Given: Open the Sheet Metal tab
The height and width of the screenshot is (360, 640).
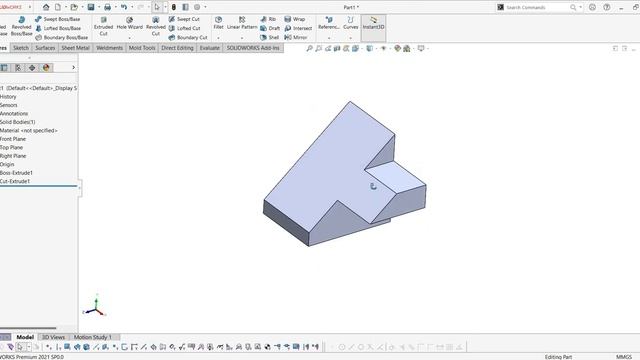Looking at the screenshot, I should pyautogui.click(x=75, y=48).
